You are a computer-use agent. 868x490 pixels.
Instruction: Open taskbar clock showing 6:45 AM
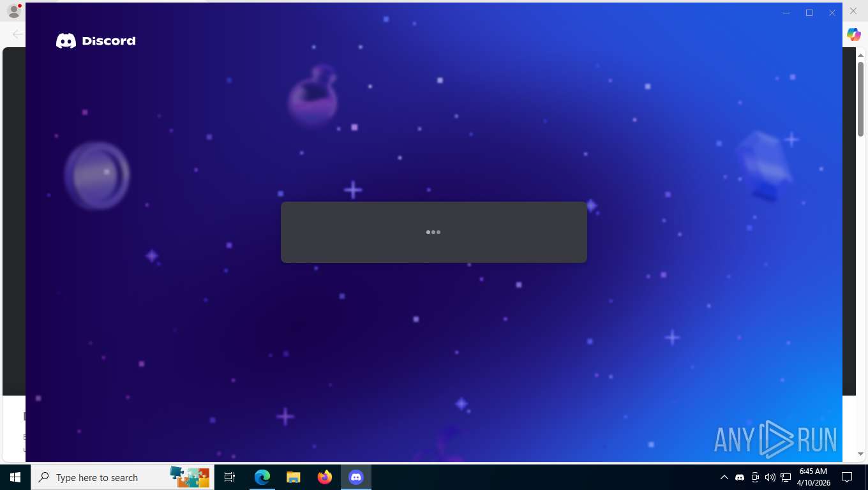pyautogui.click(x=813, y=477)
